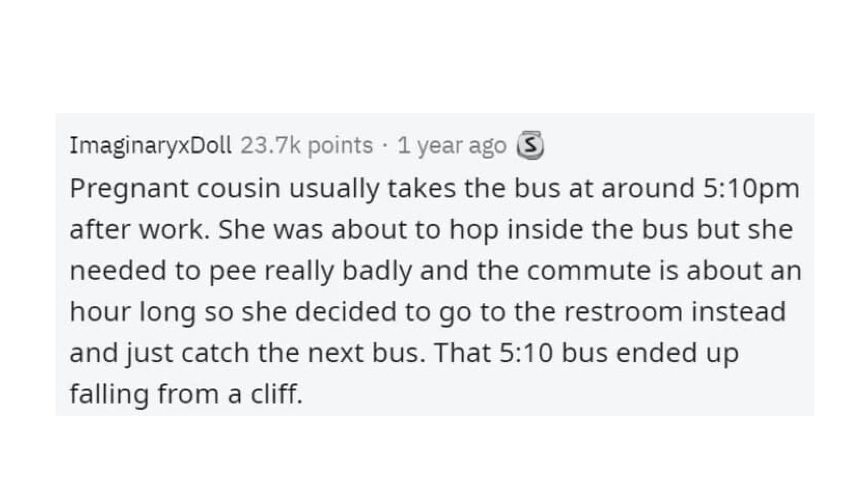
Task: Click the phrase 'needed to pee'
Action: [x=163, y=271]
